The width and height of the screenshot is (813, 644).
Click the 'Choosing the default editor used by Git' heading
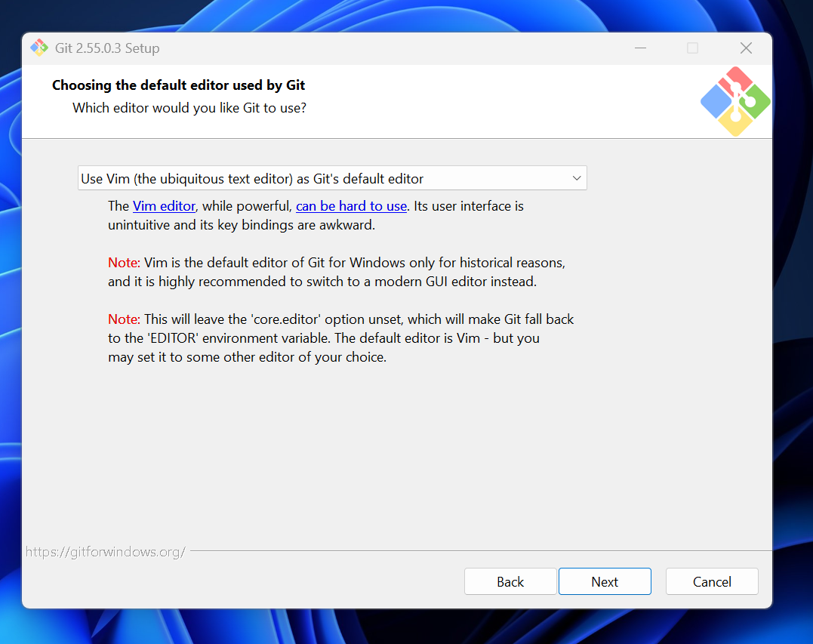(x=178, y=85)
